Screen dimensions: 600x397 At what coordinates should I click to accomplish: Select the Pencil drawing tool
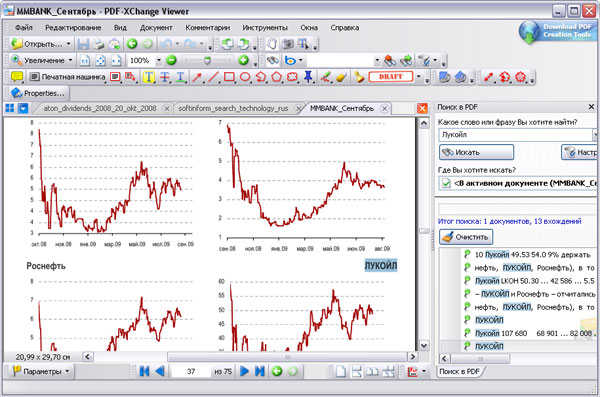(326, 77)
